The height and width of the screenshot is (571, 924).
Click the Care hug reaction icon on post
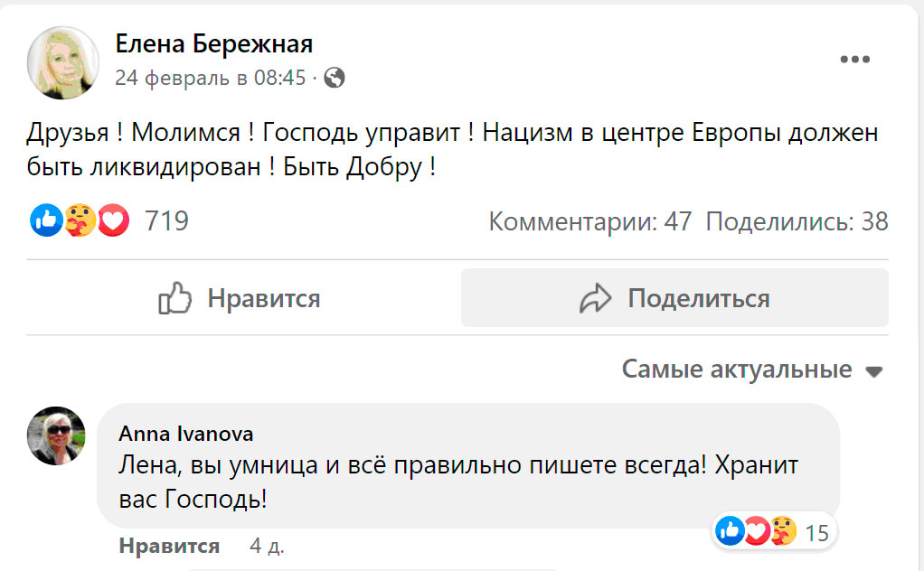(80, 220)
